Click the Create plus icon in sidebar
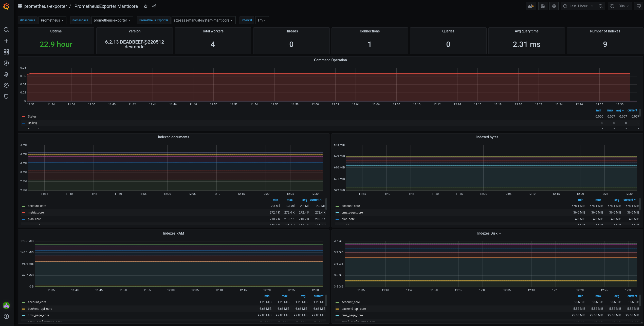644x326 pixels. click(x=6, y=41)
